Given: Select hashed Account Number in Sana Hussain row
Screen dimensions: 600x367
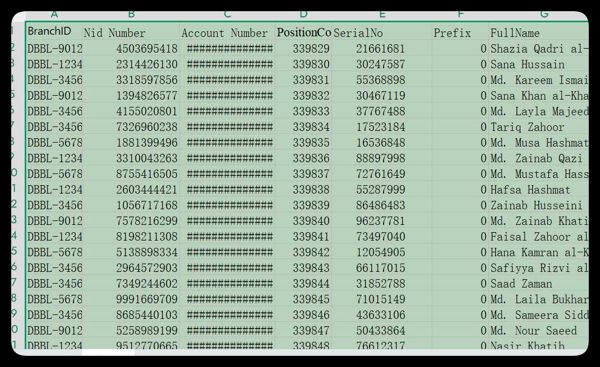Looking at the screenshot, I should coord(228,64).
